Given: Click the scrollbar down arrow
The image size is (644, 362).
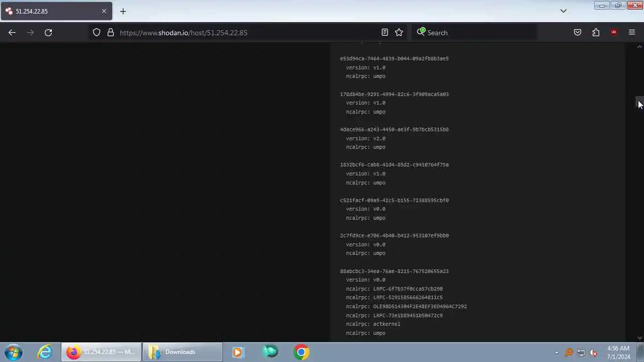Looking at the screenshot, I should 639,338.
